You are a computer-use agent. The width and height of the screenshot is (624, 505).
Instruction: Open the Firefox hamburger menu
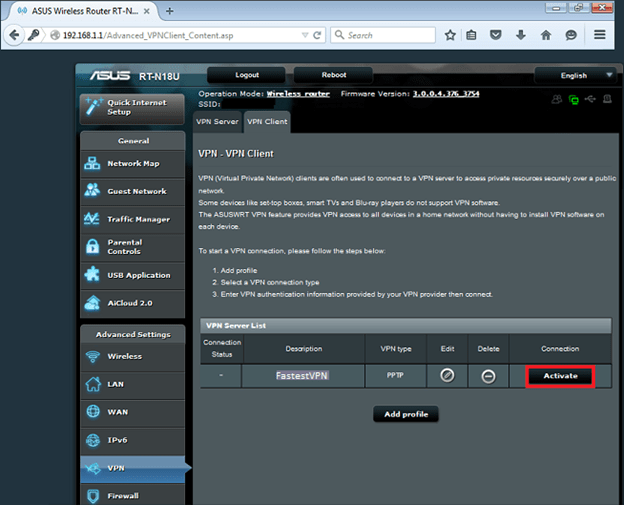coord(600,35)
